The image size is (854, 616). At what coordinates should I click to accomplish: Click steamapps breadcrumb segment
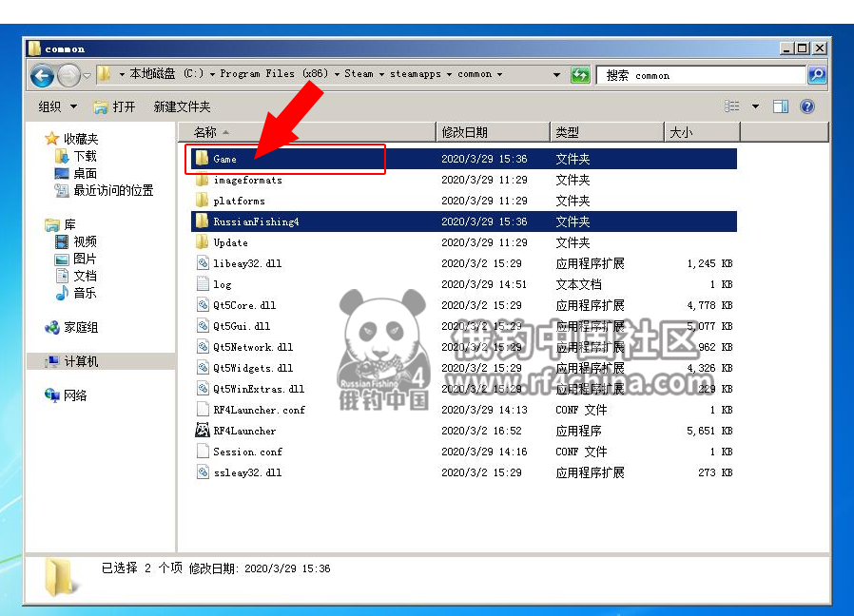click(x=415, y=73)
